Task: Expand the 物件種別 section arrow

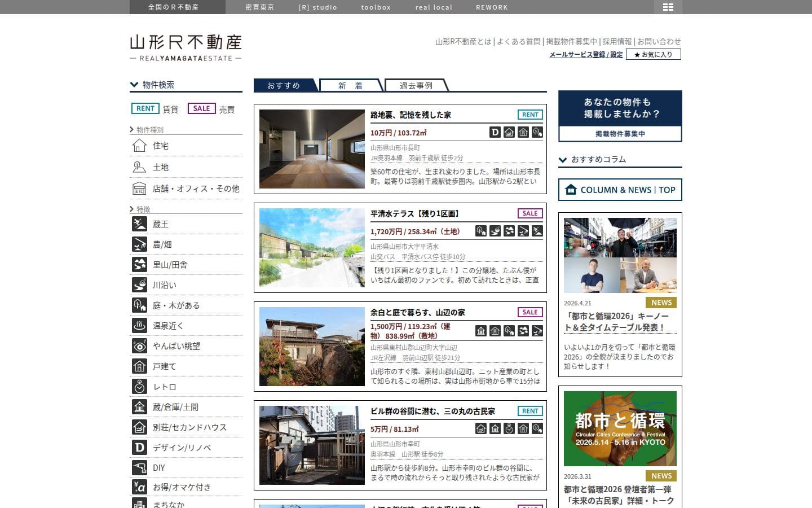Action: (x=132, y=130)
